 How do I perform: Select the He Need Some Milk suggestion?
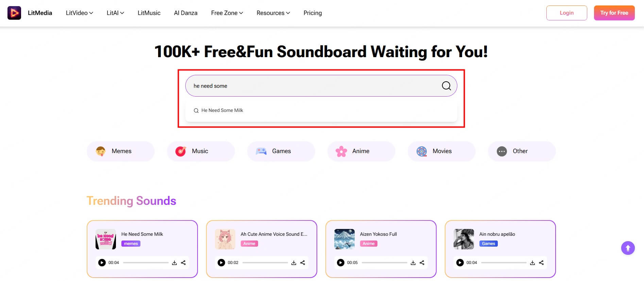(x=222, y=110)
